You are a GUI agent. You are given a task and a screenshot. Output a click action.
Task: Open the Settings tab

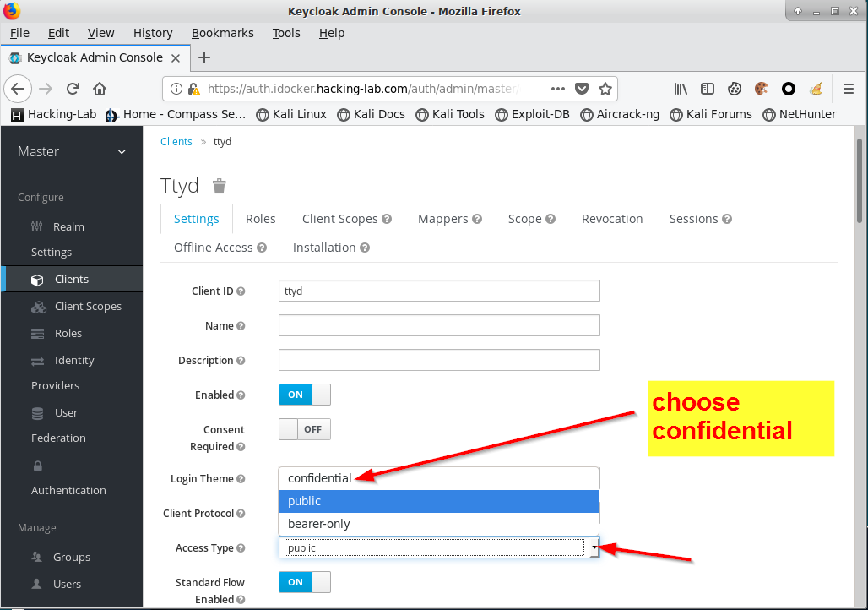pyautogui.click(x=197, y=219)
